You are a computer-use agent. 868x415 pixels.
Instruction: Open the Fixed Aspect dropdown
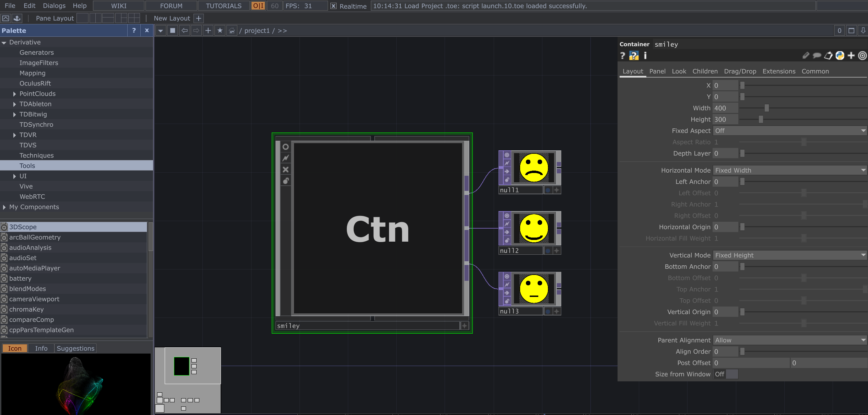789,131
